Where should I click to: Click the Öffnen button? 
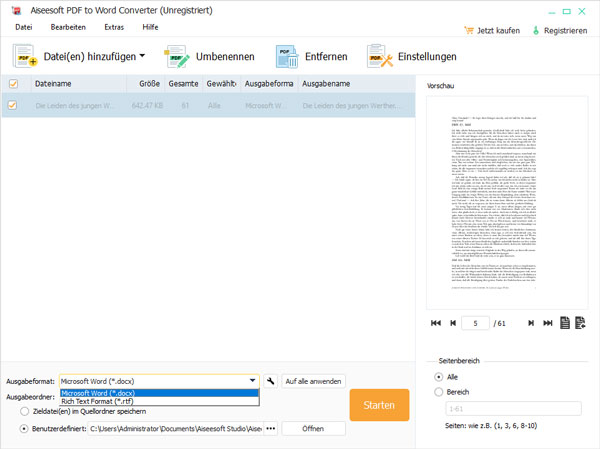tap(313, 429)
